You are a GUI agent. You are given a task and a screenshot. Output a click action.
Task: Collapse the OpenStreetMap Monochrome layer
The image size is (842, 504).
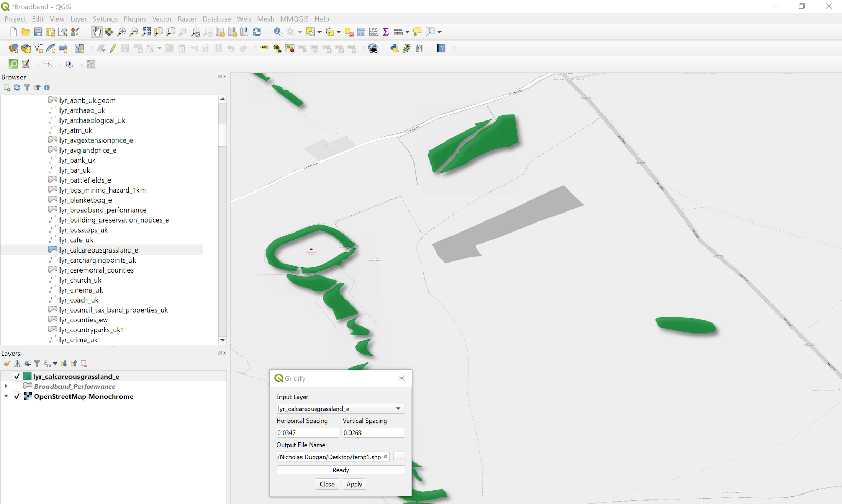tap(6, 396)
